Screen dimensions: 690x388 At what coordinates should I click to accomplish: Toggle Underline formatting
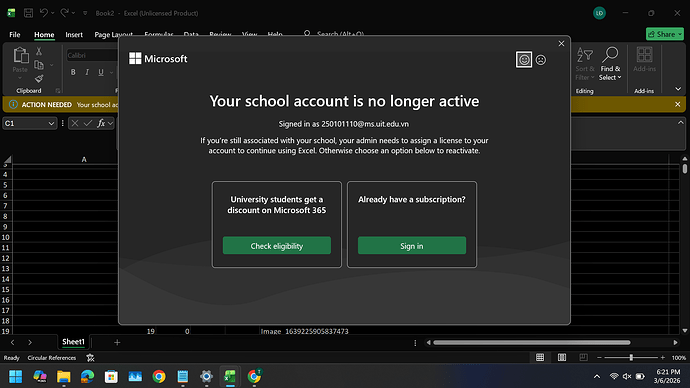(101, 72)
